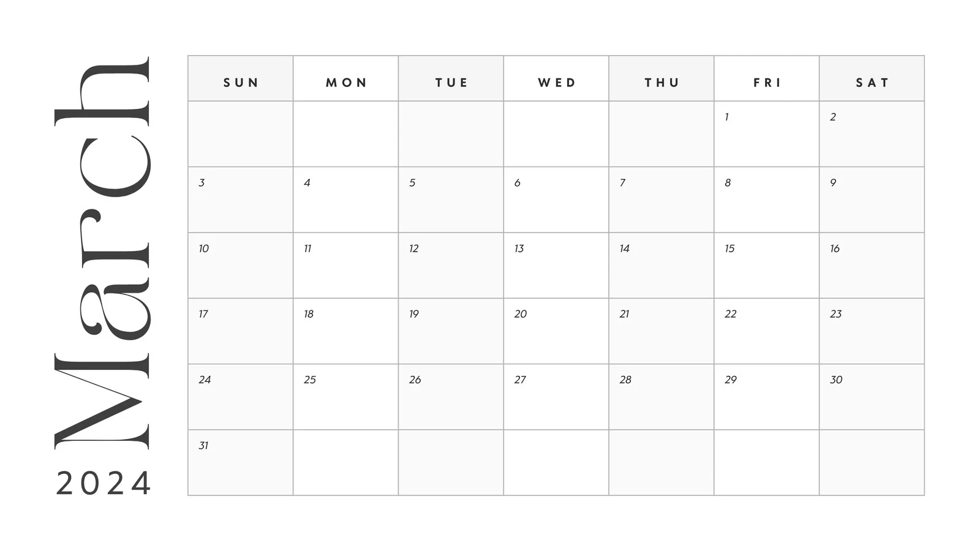Click on March 14 cell
Viewport: 980px width, 551px height.
pos(661,265)
